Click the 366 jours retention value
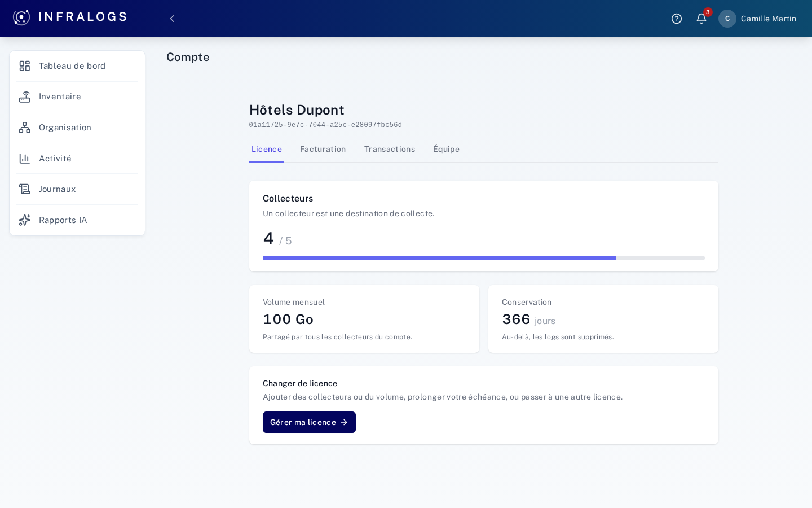812x508 pixels. coord(528,319)
